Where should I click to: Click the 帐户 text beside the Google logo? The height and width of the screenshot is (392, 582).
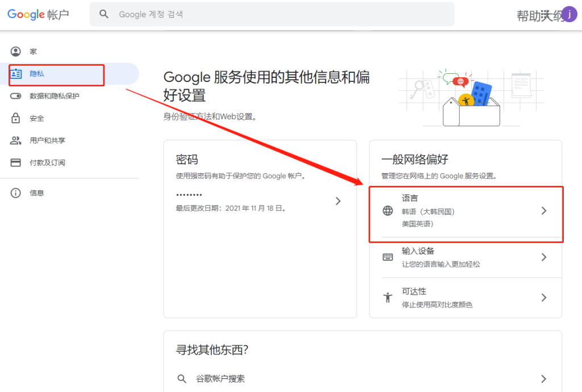coord(59,15)
